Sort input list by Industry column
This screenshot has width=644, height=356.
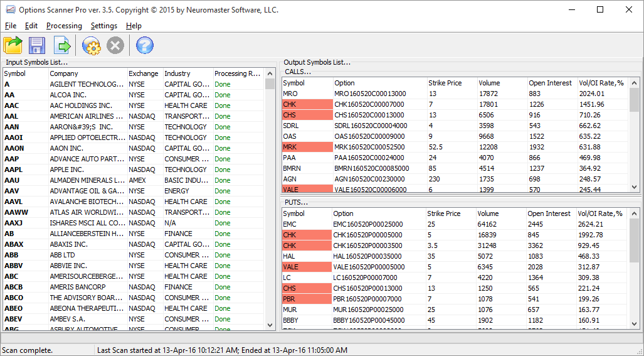pyautogui.click(x=187, y=73)
